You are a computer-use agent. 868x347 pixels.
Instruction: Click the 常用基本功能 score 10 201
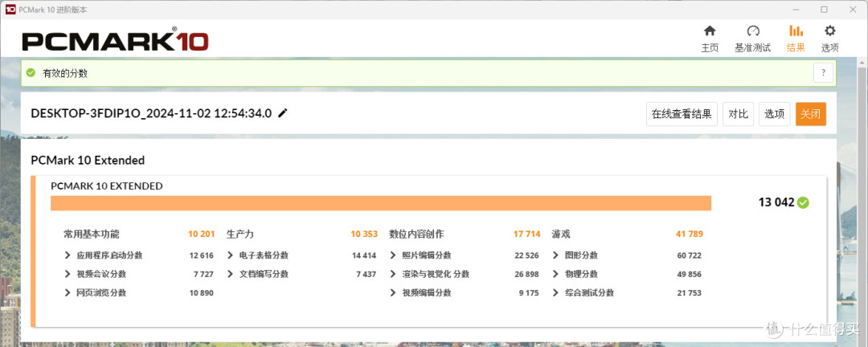coord(202,234)
